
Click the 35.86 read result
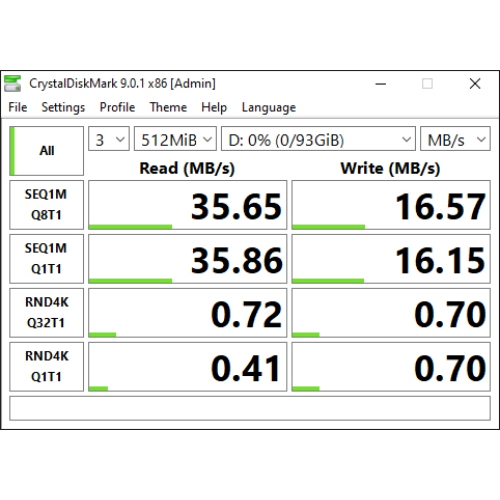[x=187, y=259]
